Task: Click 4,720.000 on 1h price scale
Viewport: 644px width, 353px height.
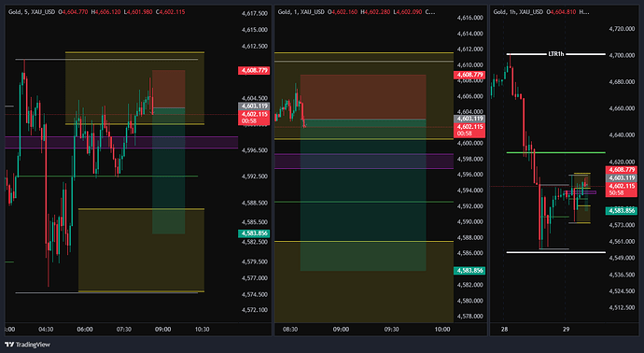Action: 622,29
